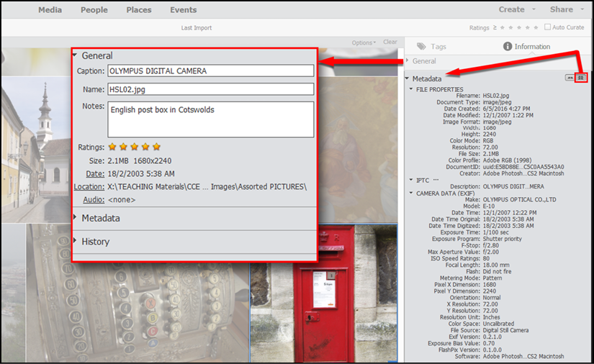Image resolution: width=594 pixels, height=364 pixels.
Task: Open the Options dropdown above the grid
Action: [364, 42]
